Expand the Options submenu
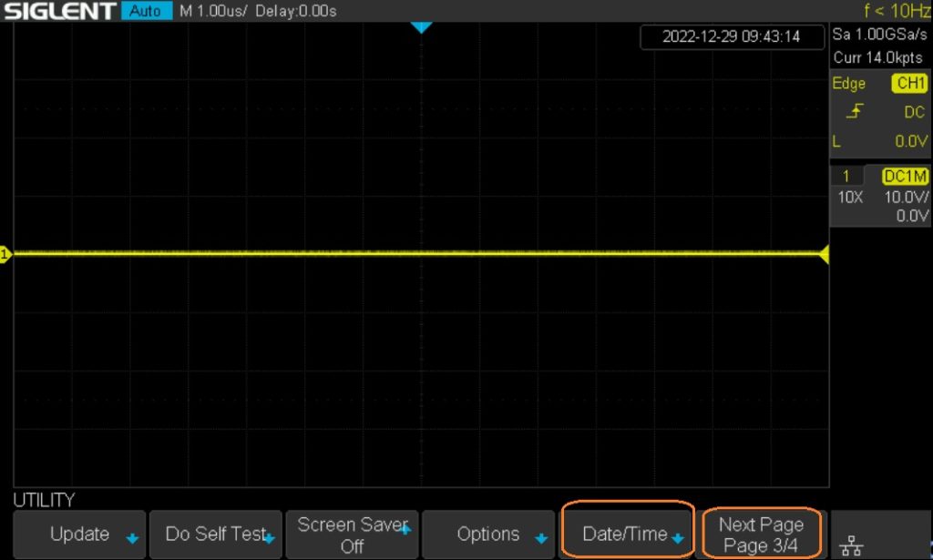933x560 pixels. coord(488,535)
